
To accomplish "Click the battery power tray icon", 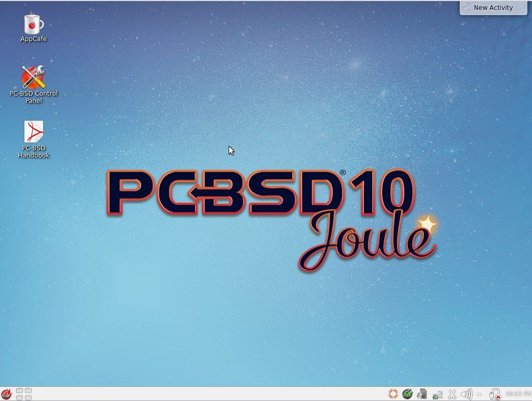I will (495, 394).
